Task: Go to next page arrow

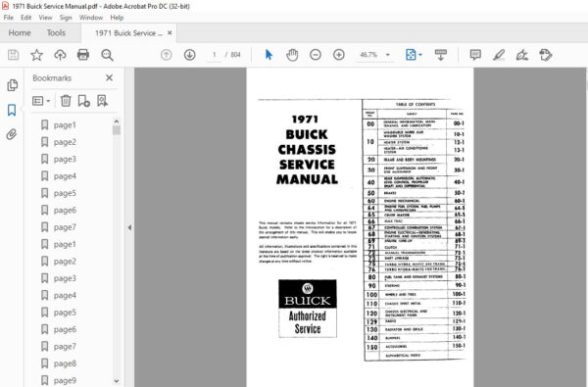Action: pos(190,55)
